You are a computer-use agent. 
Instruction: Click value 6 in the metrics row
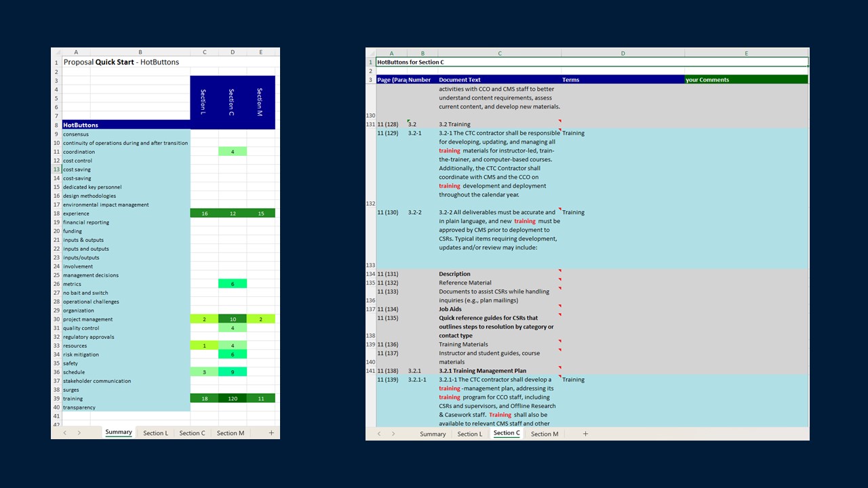tap(233, 284)
